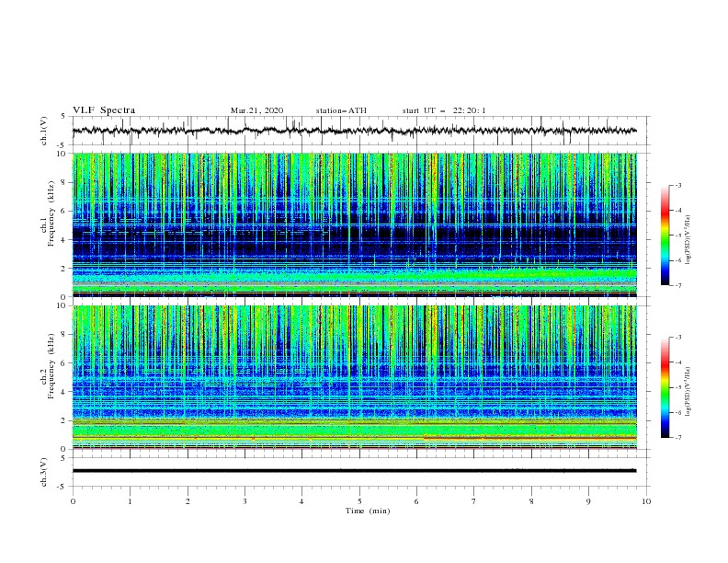Click the time axis tick label "0"
The height and width of the screenshot is (563, 728).
tap(73, 501)
